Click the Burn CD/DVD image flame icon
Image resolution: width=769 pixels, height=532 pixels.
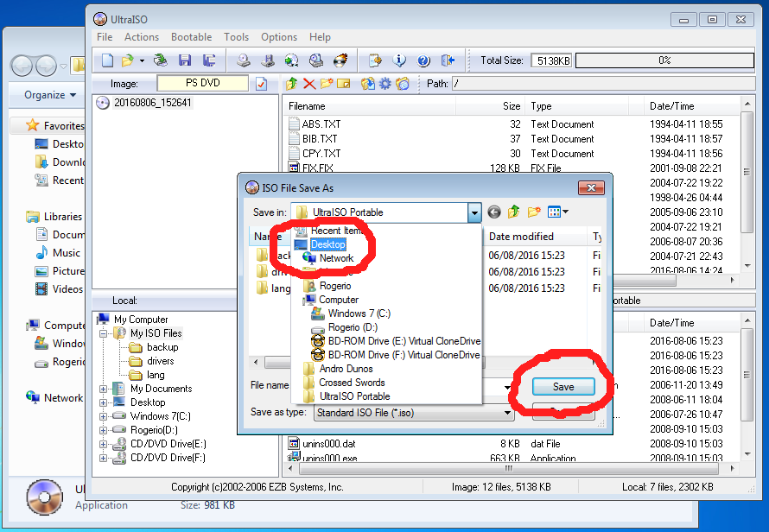340,60
